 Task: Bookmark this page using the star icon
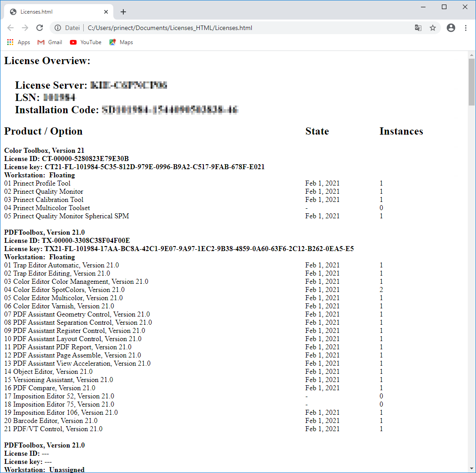point(433,28)
